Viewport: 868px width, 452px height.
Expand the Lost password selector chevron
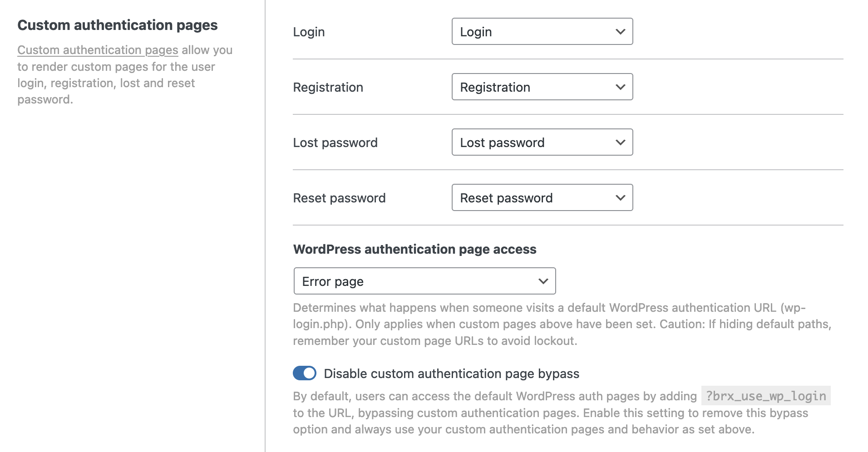click(x=620, y=142)
